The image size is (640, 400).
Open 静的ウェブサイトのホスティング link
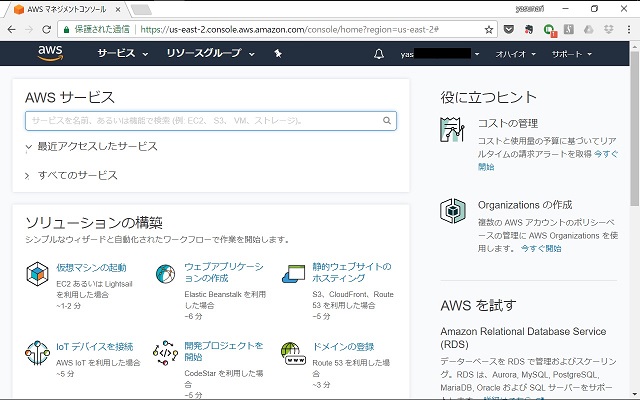click(x=352, y=272)
